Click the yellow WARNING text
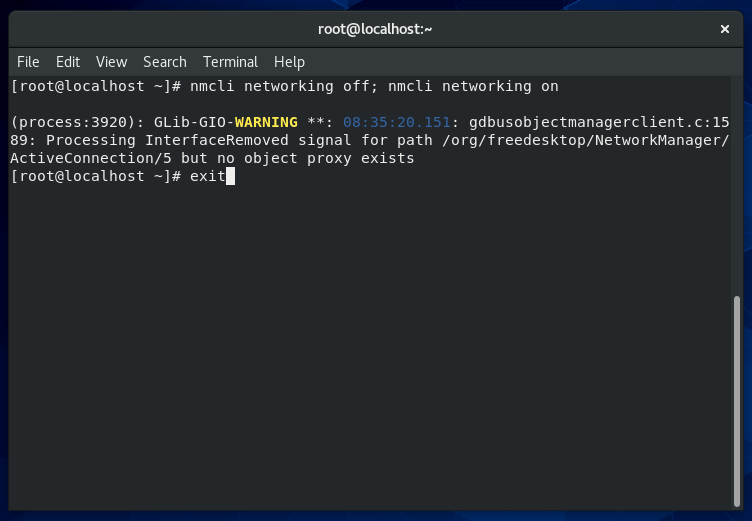The height and width of the screenshot is (521, 752). pyautogui.click(x=266, y=122)
